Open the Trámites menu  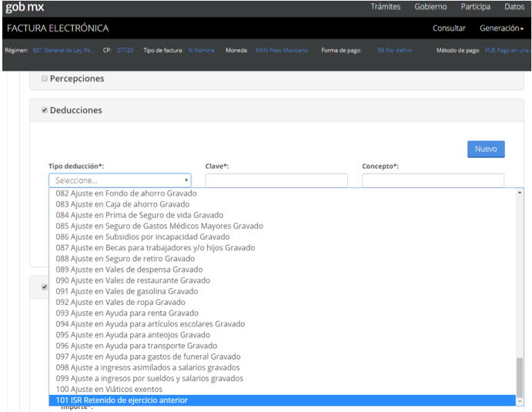386,7
